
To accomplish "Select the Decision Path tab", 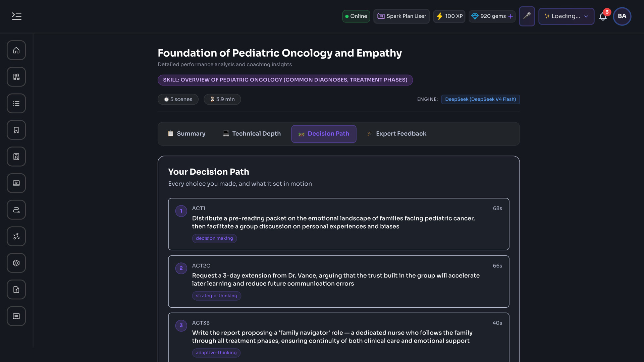I will click(324, 134).
